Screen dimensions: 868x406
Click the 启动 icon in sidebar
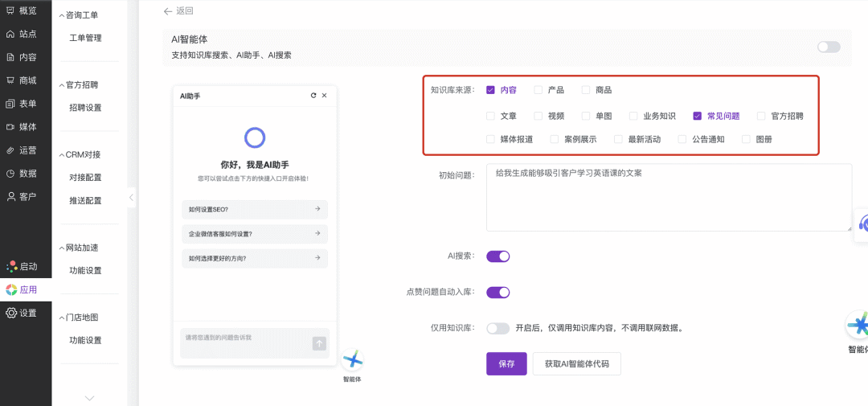(11, 266)
